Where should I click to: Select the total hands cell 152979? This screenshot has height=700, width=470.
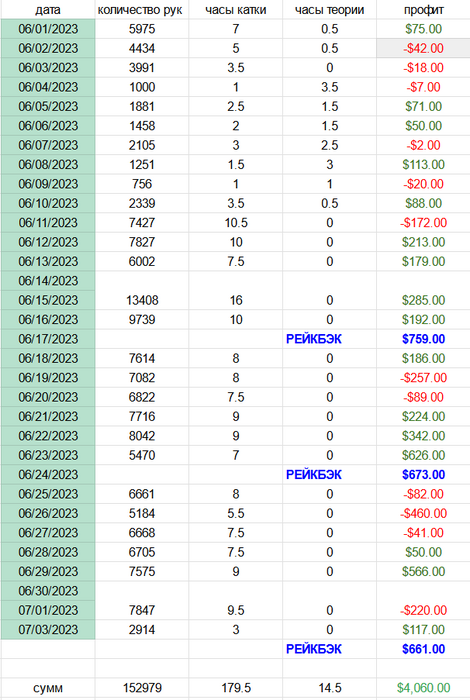click(141, 688)
